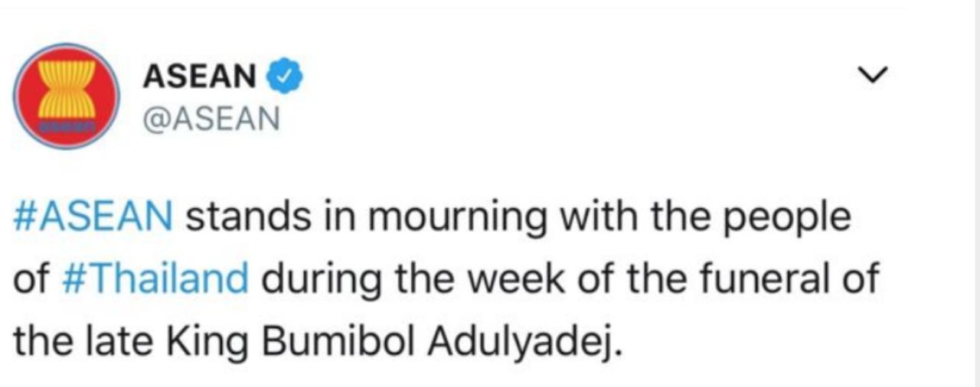Screen dimensions: 980x387
Task: Follow the #Thailand hashtag link
Action: [x=155, y=280]
